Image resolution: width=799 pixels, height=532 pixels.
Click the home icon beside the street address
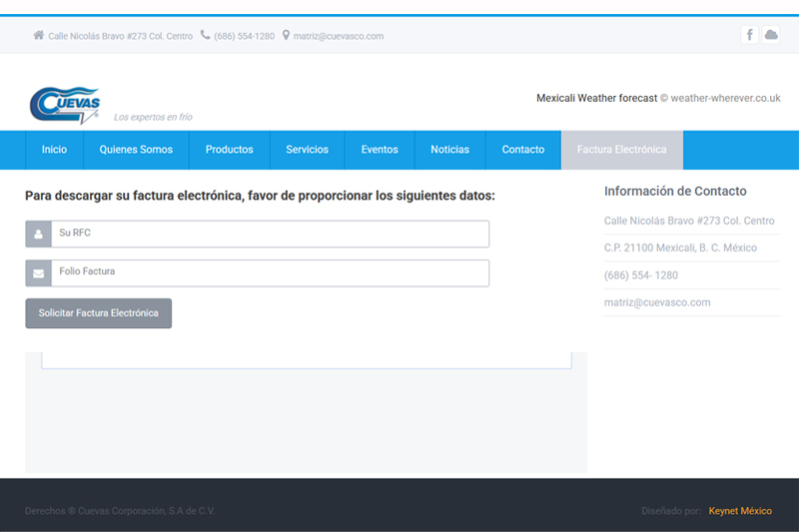point(39,35)
